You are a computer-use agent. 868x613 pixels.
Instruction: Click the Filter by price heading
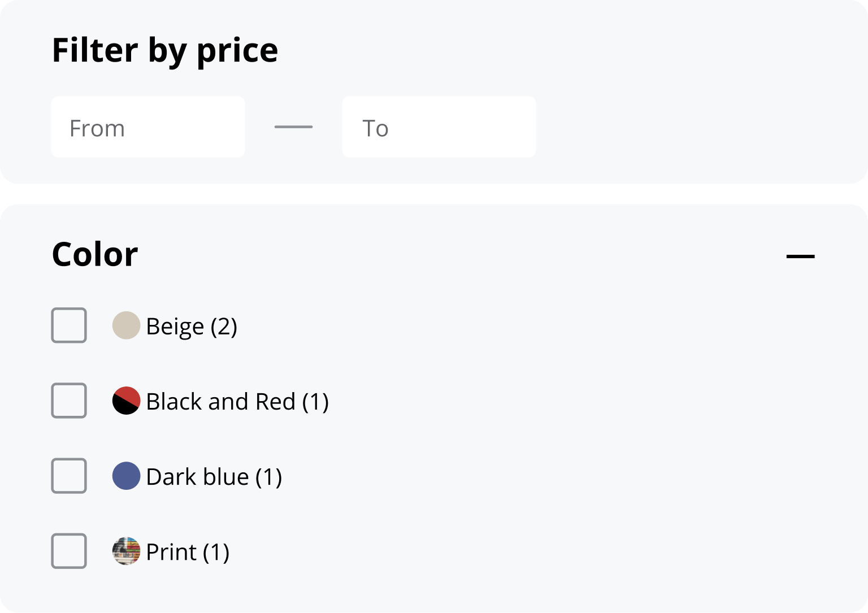(165, 50)
